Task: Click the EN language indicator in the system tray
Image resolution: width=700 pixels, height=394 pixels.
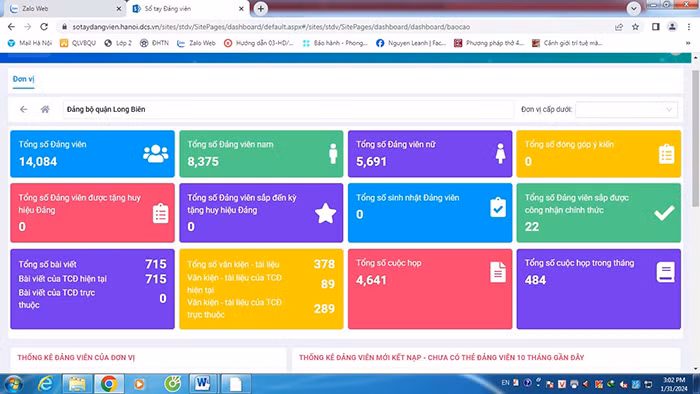Action: (505, 382)
